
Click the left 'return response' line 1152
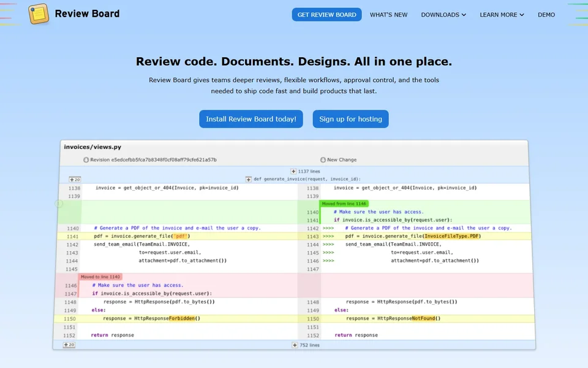coord(113,335)
